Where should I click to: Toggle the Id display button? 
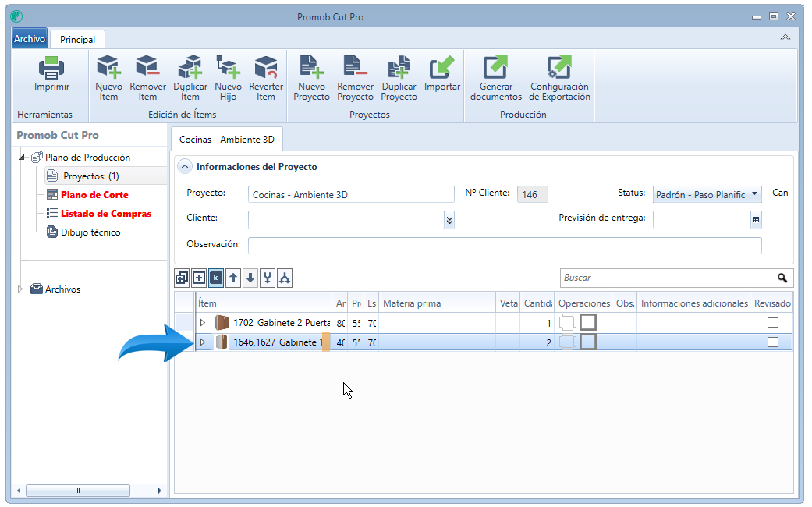point(216,278)
